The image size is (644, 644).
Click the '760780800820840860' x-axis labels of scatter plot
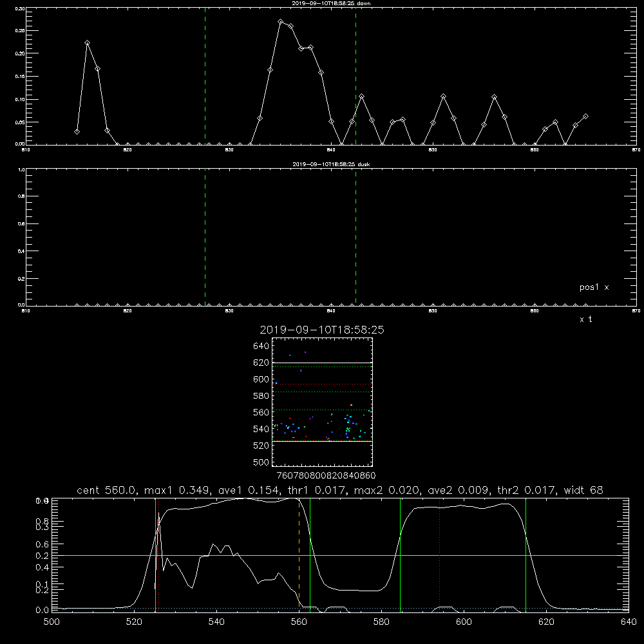[326, 475]
